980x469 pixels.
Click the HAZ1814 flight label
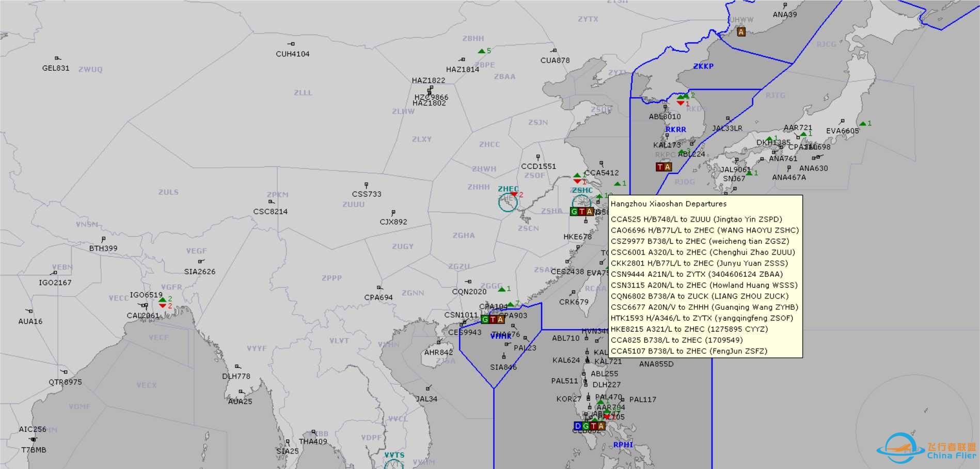463,69
